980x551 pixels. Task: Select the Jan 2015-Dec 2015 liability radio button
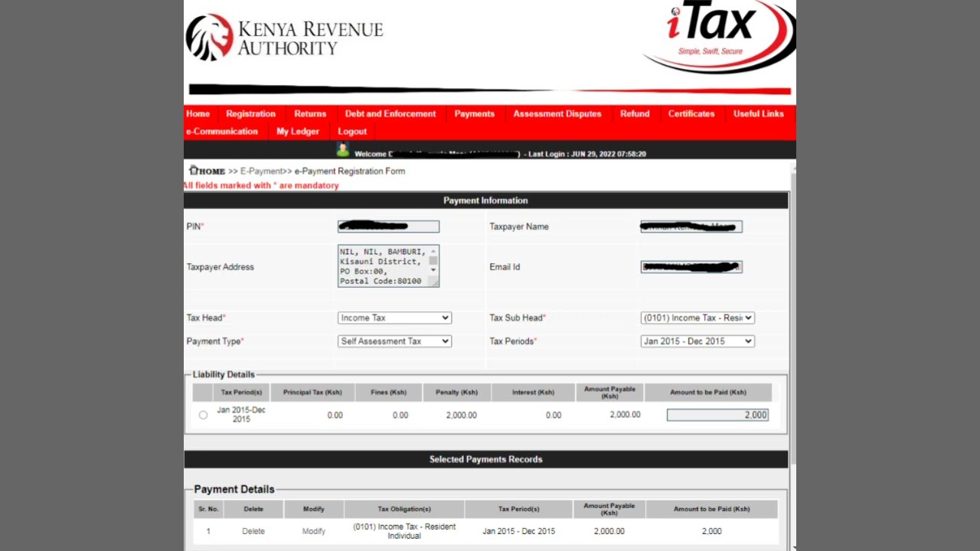(203, 415)
